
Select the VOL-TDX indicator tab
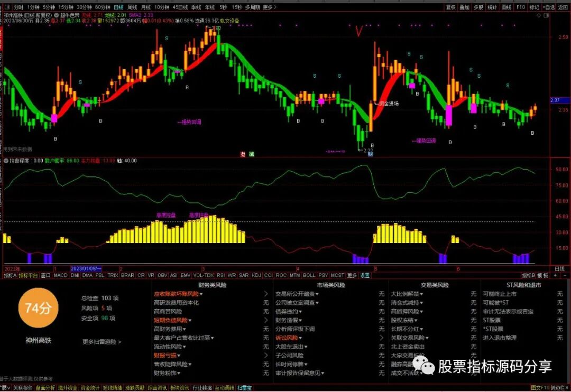point(203,276)
